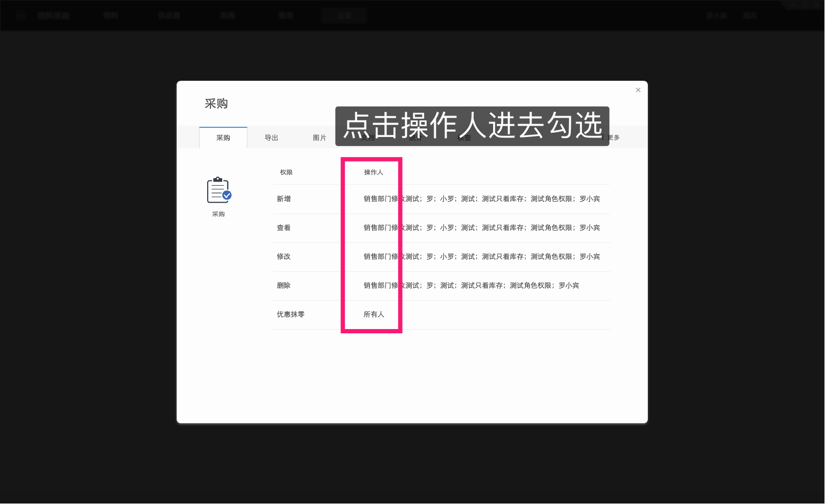Click the 采购 clipboard module icon
The image size is (825, 504).
pos(218,190)
